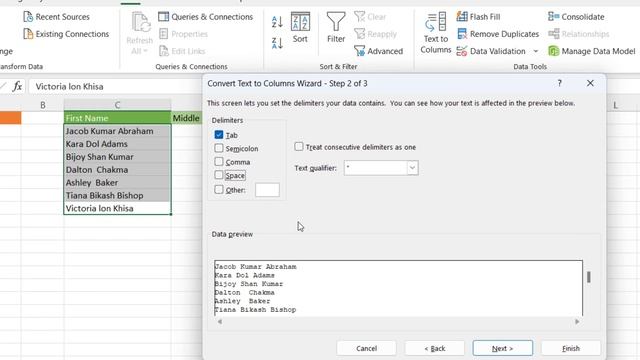Click the data preview vertical scrollbar

589,278
